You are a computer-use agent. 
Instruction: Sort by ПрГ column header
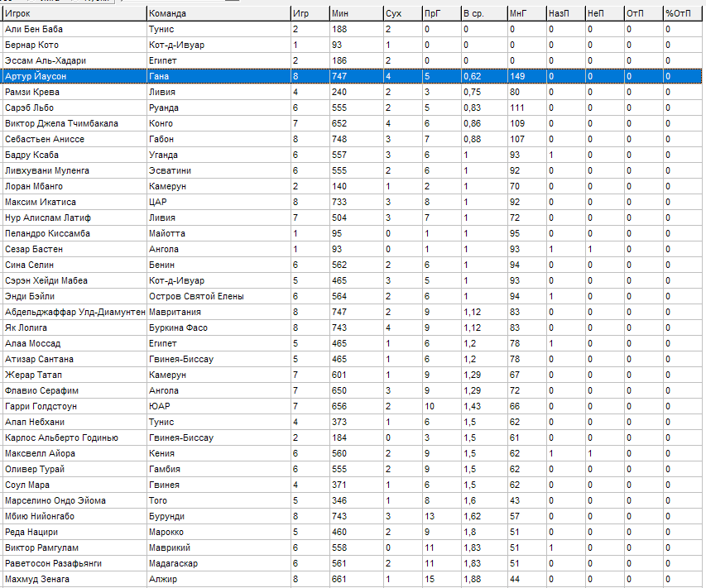point(439,14)
